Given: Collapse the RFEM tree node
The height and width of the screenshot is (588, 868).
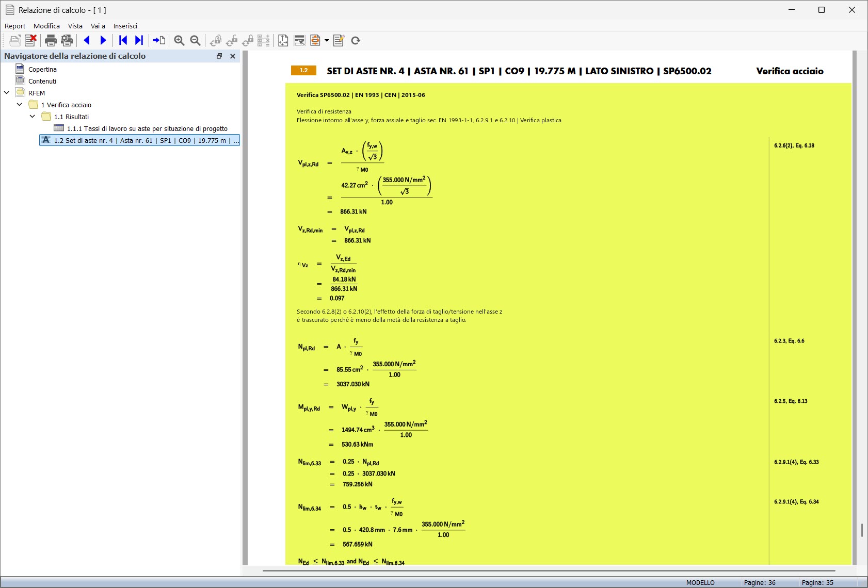Looking at the screenshot, I should click(6, 93).
